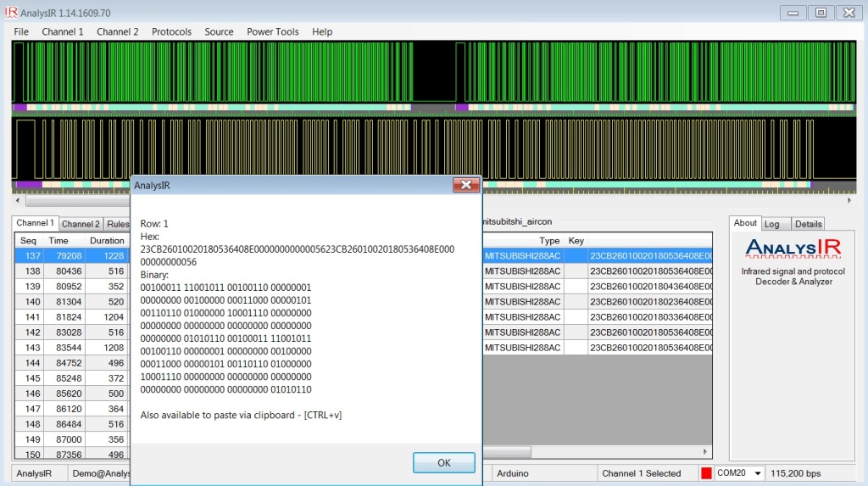Viewport: 868px width, 486px height.
Task: Click the Seq column header
Action: coord(28,241)
